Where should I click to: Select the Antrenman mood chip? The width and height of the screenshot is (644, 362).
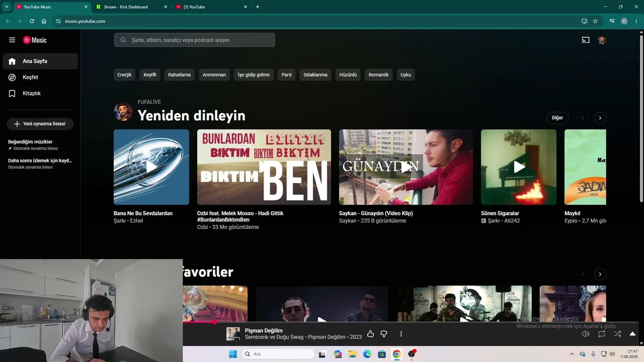[214, 75]
